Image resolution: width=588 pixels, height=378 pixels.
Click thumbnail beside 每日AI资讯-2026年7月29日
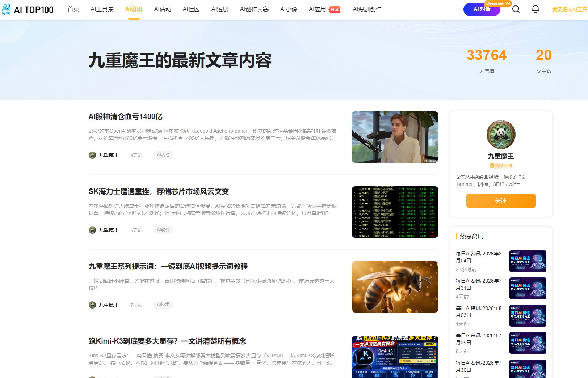[528, 343]
